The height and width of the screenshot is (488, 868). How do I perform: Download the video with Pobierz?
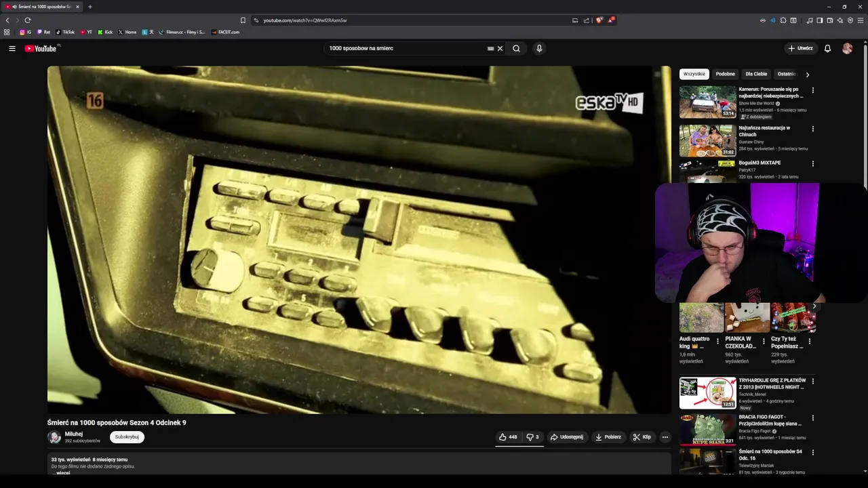[608, 437]
